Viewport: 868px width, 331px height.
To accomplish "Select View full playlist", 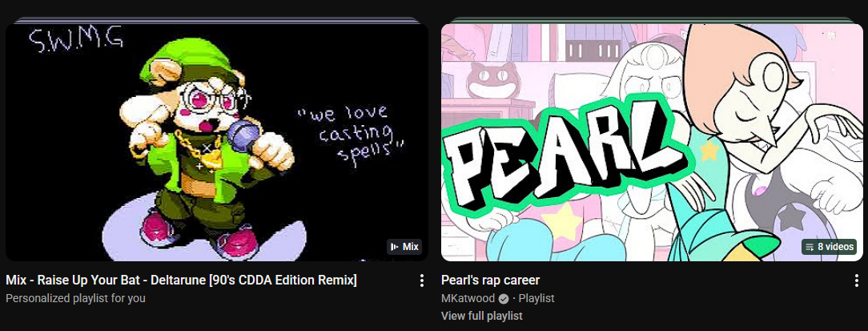I will pos(481,316).
